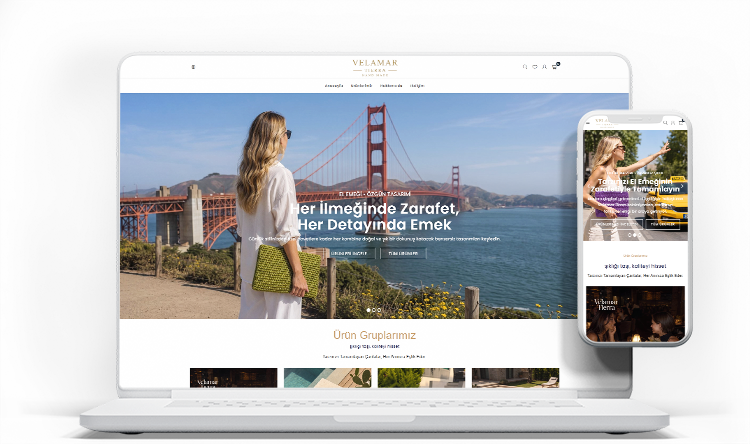Select the first carousel dot on laptop banner
This screenshot has width=750, height=444.
368,310
